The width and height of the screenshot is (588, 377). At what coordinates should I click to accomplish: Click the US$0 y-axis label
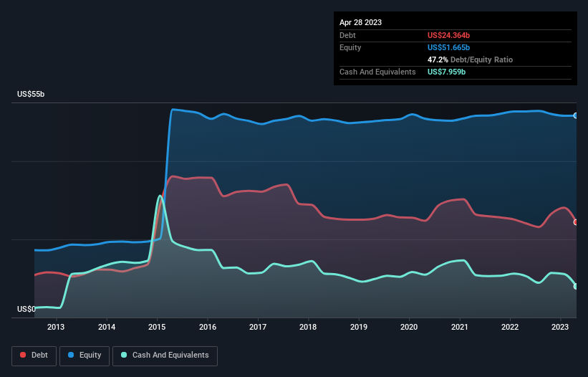coord(26,309)
